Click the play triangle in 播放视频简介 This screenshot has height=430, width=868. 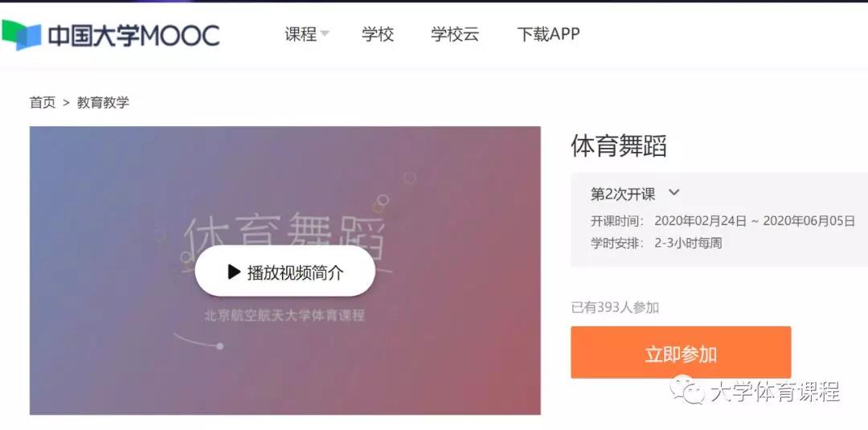pos(234,272)
